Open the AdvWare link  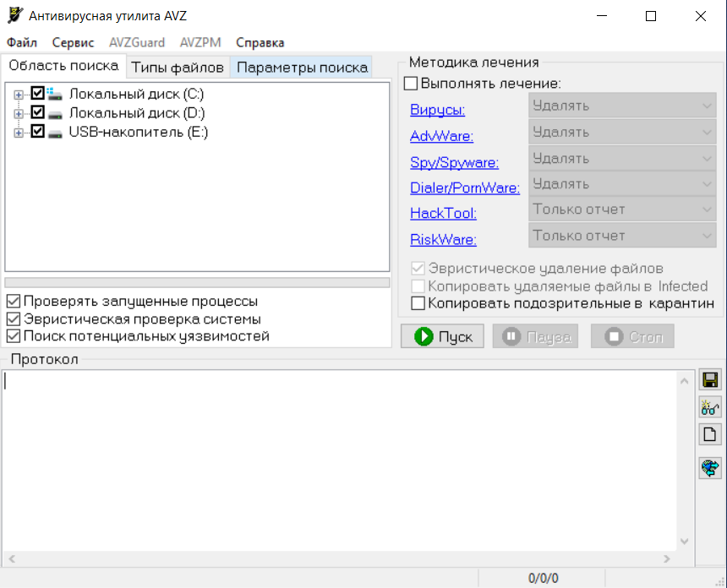tap(442, 136)
